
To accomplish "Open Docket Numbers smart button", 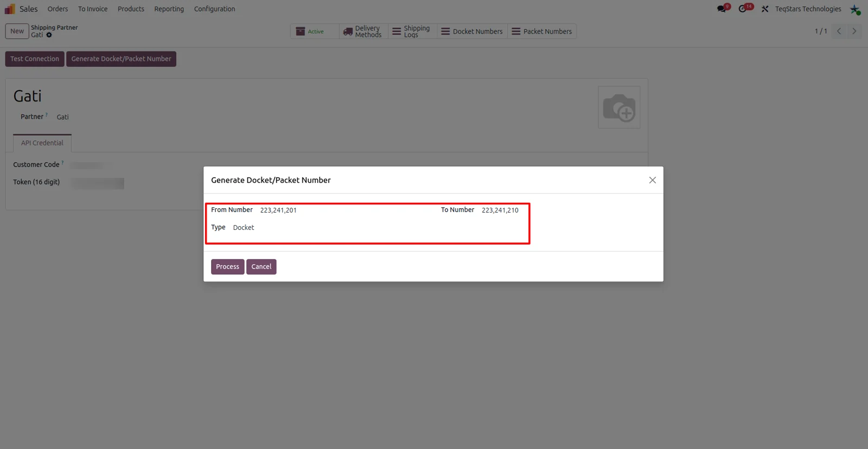I will tap(472, 31).
